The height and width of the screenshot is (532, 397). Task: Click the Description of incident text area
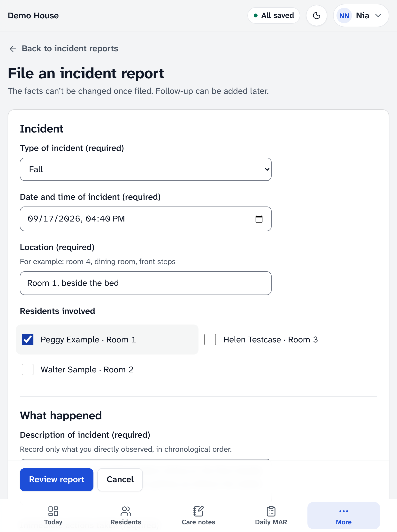pos(146,459)
